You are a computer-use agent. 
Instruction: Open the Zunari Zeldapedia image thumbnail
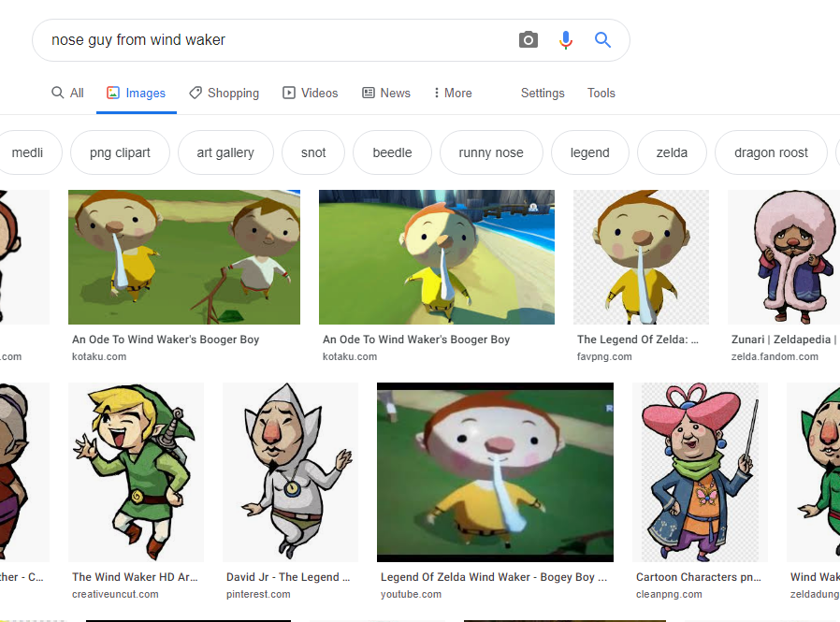click(x=784, y=257)
